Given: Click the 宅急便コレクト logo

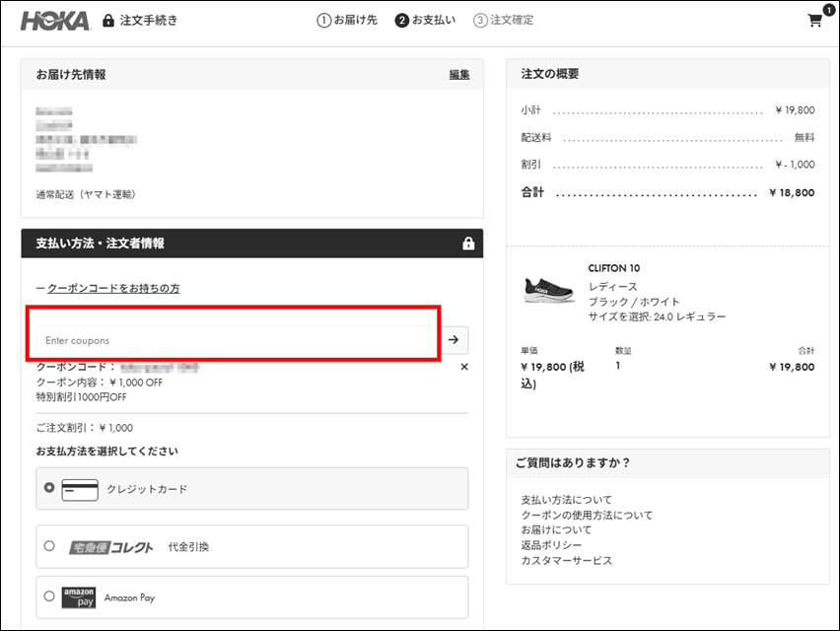Looking at the screenshot, I should [x=111, y=547].
